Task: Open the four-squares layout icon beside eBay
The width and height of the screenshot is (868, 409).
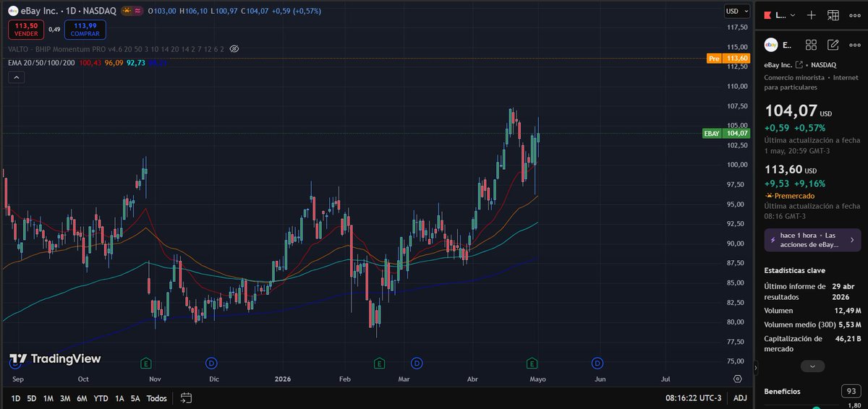Action: [811, 45]
